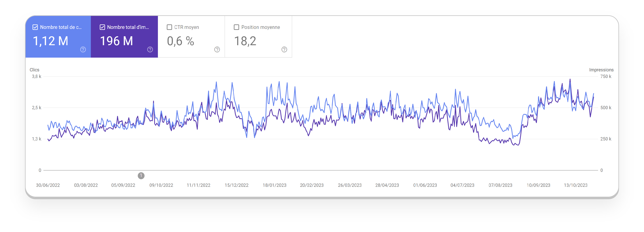Screen dimensions: 644x232
Task: Uncheck the Nombre total d'impressions checkbox
Action: [x=102, y=27]
